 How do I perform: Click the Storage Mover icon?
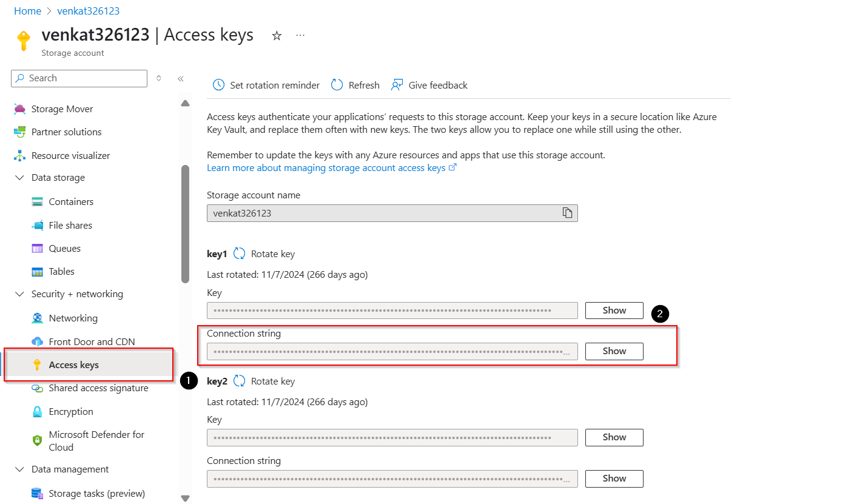pos(20,109)
